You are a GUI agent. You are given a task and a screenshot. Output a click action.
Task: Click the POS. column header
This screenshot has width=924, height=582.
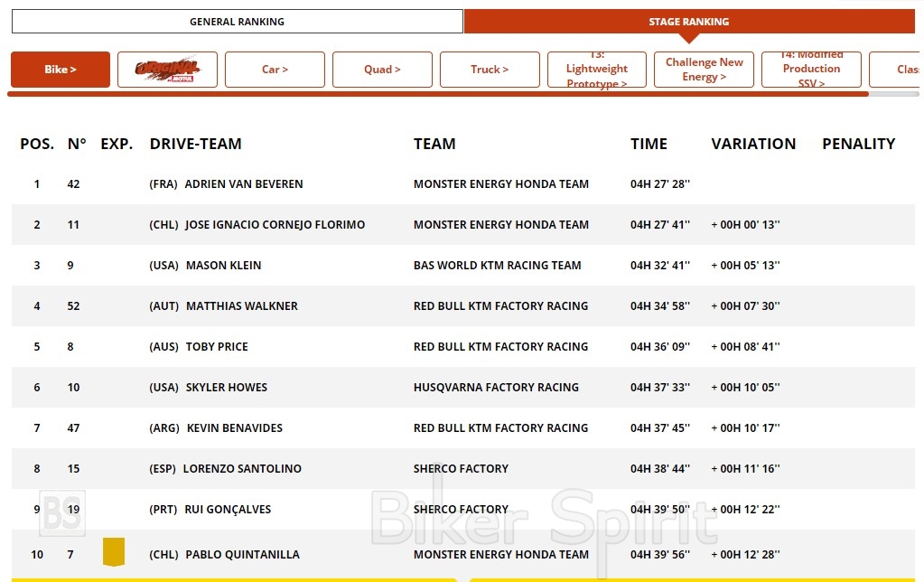pos(37,144)
